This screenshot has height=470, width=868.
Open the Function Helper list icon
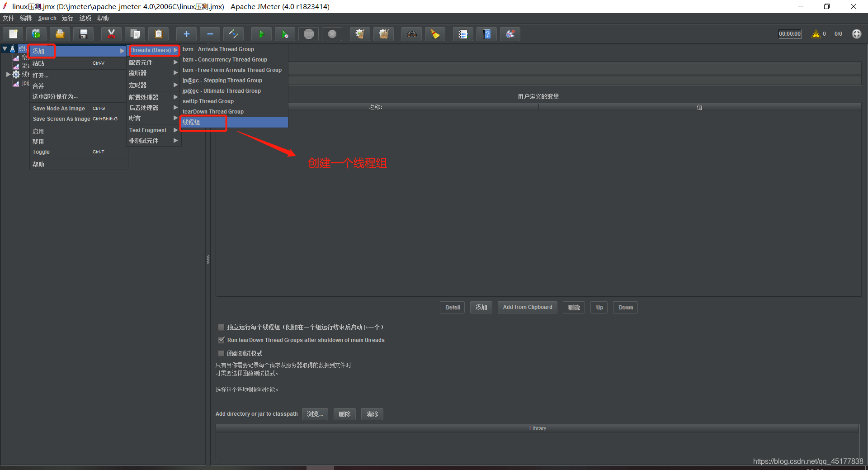pyautogui.click(x=463, y=34)
